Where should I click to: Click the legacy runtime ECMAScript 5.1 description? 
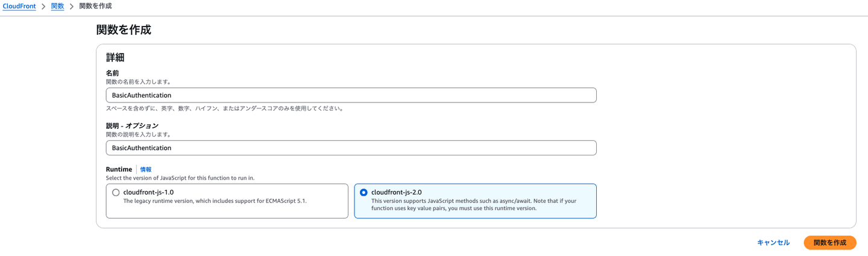click(215, 201)
